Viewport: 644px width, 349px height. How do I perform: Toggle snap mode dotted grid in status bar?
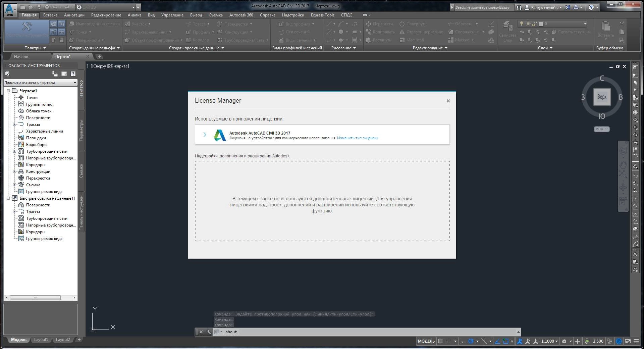448,341
